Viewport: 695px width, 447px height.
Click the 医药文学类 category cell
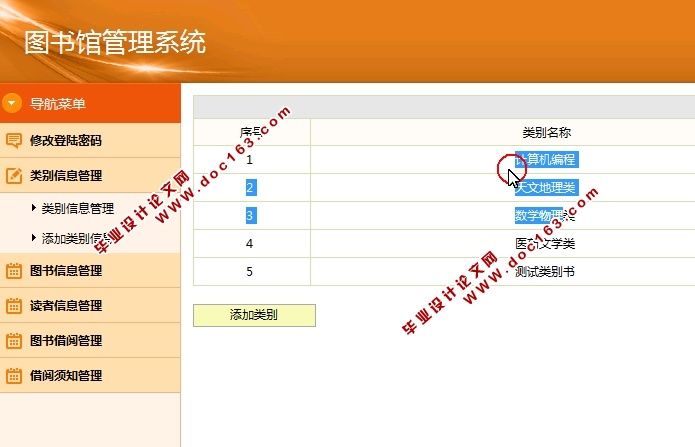[x=545, y=243]
